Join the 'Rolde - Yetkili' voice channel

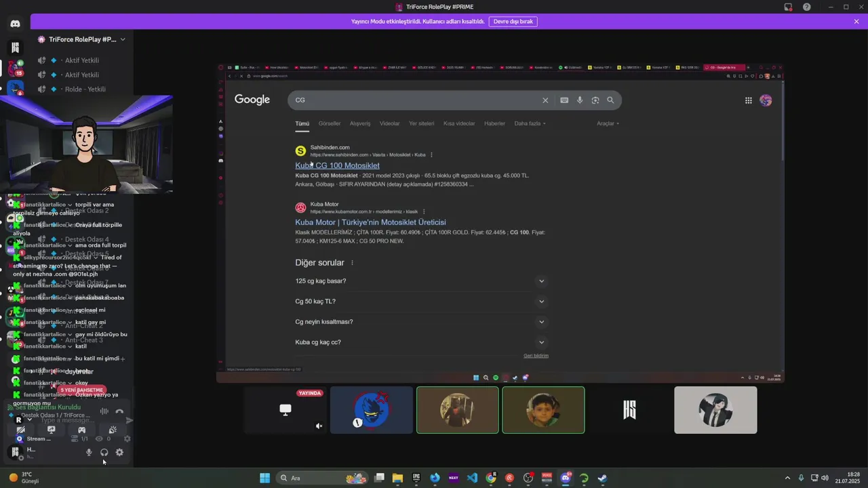[x=85, y=89]
